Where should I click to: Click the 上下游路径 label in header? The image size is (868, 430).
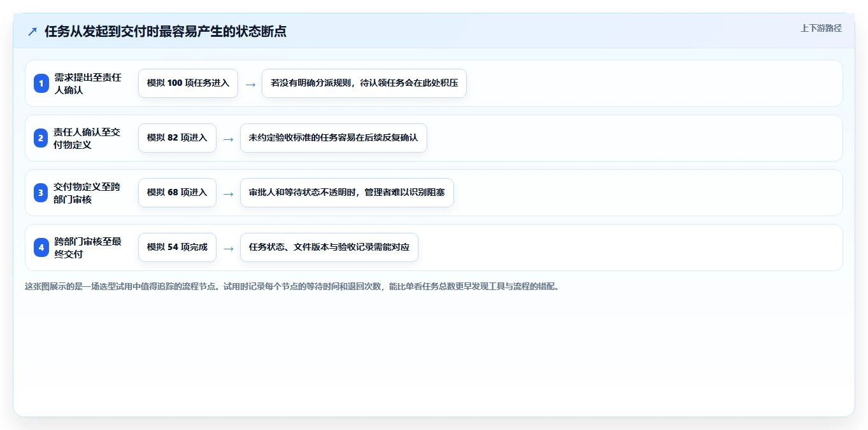pos(821,28)
